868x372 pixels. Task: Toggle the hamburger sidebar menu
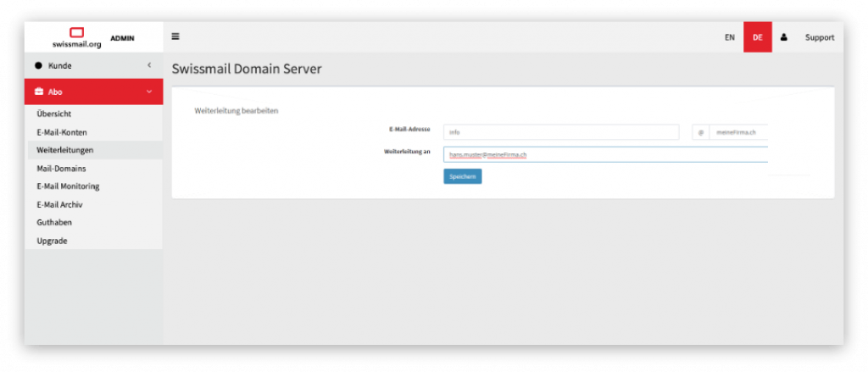[175, 36]
